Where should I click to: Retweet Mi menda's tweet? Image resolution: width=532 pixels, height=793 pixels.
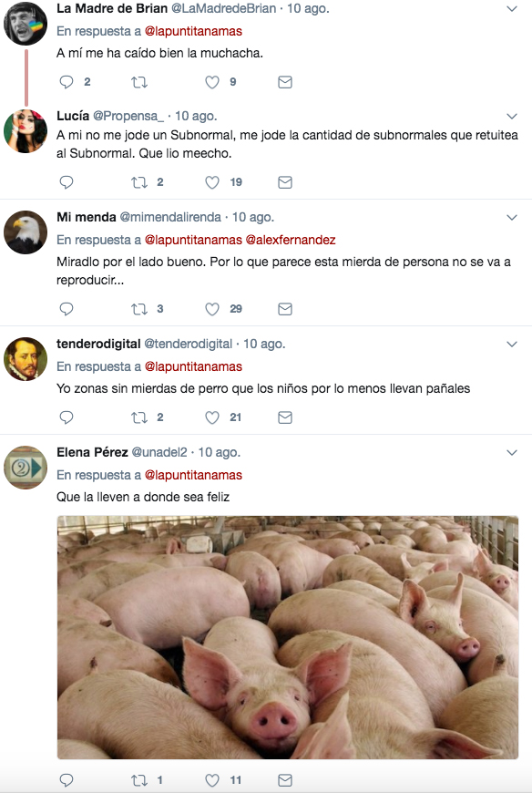coord(139,309)
